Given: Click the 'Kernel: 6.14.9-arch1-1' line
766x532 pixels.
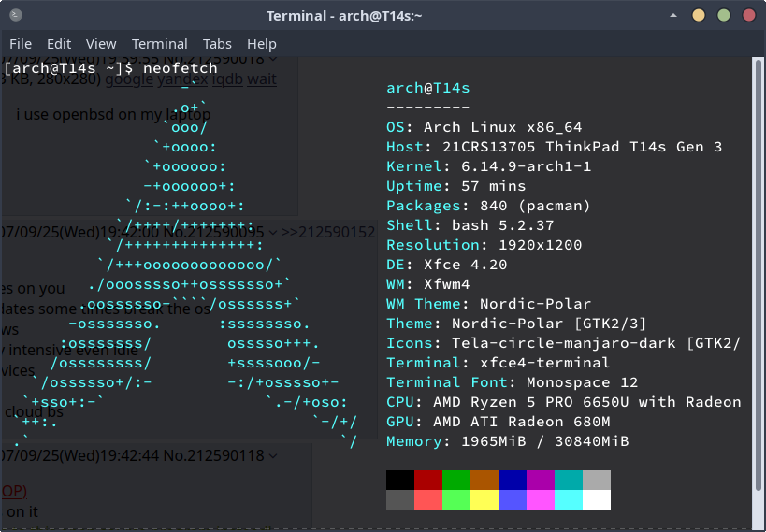Looking at the screenshot, I should pyautogui.click(x=488, y=166).
